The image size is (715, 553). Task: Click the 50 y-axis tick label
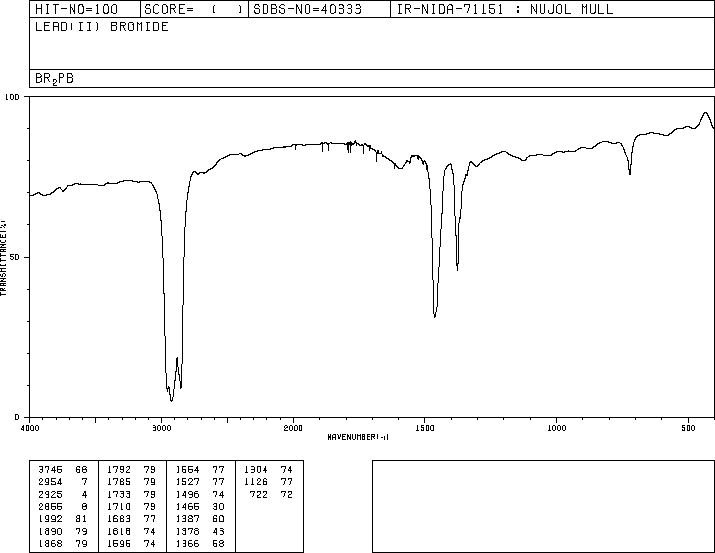coord(15,257)
